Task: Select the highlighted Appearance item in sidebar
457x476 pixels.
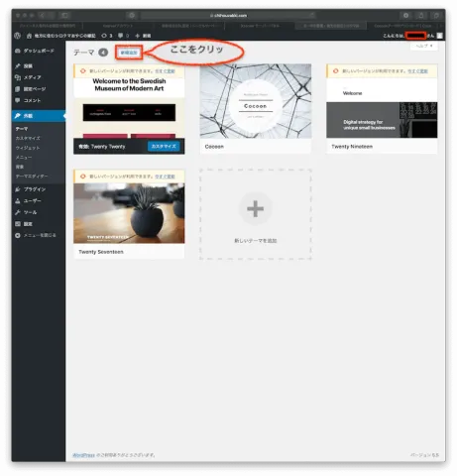Action: [x=39, y=116]
